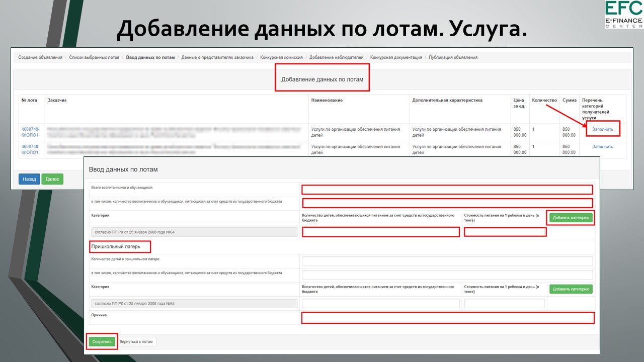644x362 pixels.
Task: Focus first Количество детей, обеспечивающихся питанием field
Action: tap(381, 232)
